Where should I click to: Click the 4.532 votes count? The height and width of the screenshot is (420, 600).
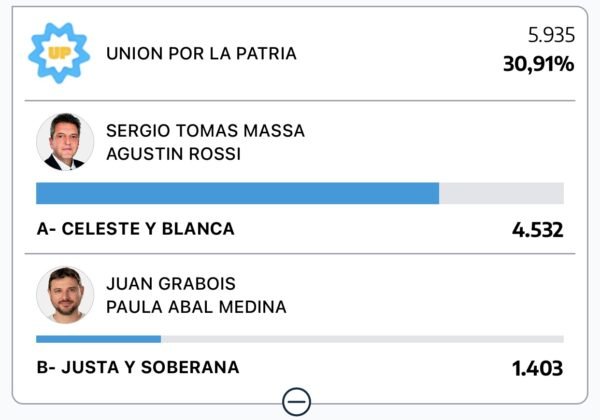click(x=537, y=230)
